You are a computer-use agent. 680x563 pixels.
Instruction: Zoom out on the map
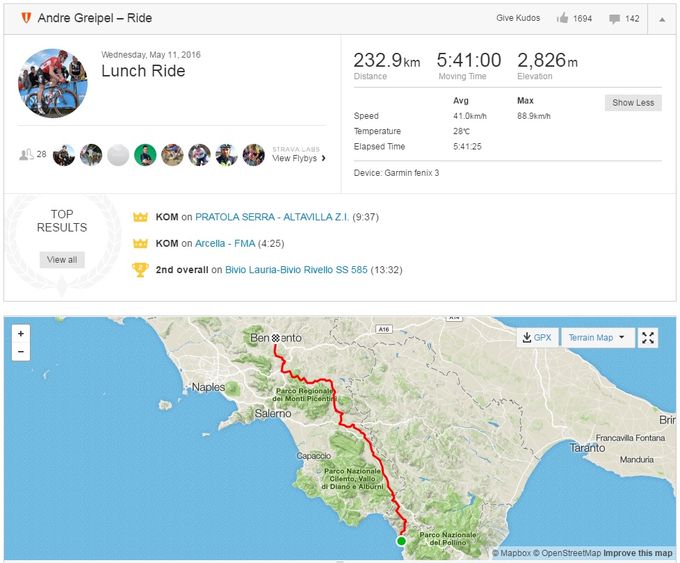21,352
